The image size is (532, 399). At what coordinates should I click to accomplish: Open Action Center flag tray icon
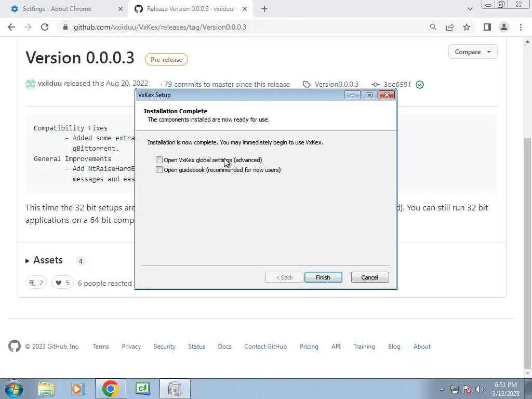(467, 389)
